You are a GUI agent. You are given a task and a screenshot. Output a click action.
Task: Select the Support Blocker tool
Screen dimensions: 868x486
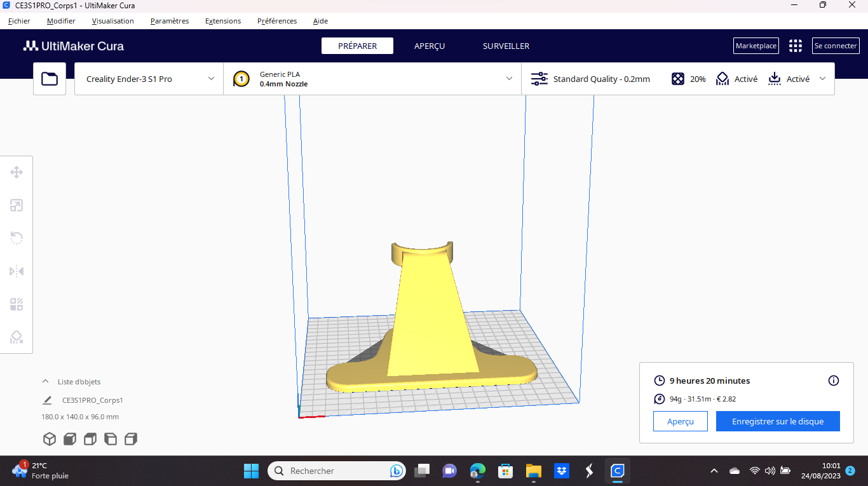17,337
